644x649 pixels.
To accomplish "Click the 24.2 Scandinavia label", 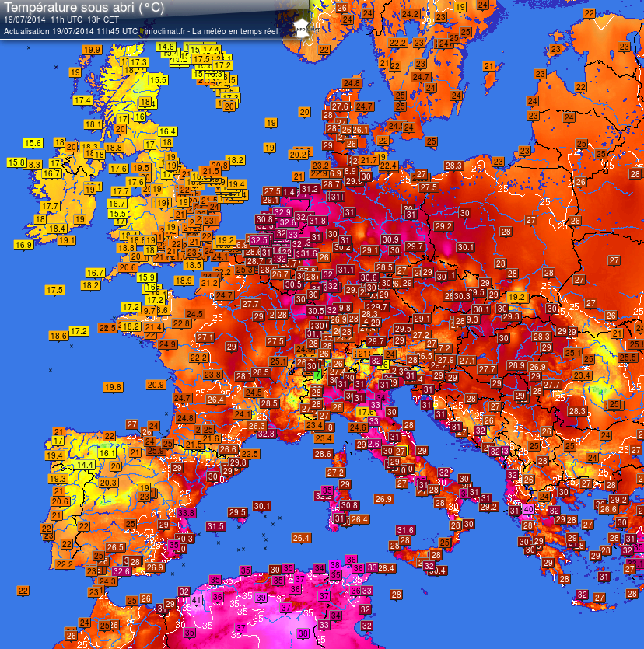I will (410, 14).
